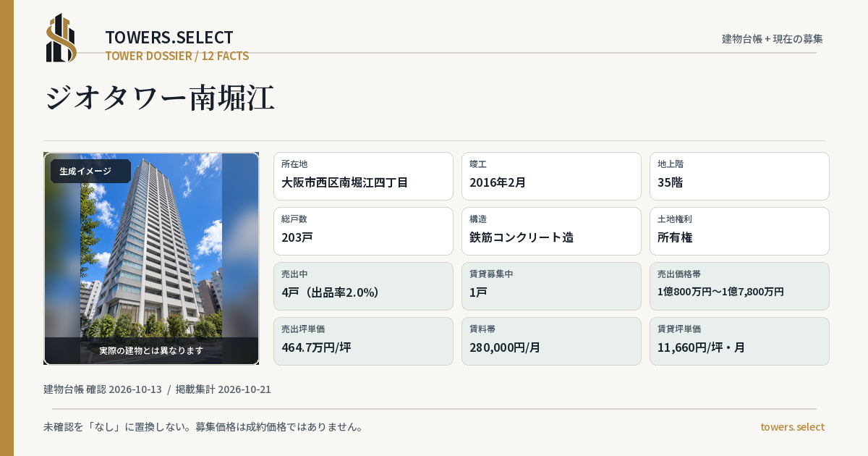Viewport: 868px width, 456px height.
Task: Click the TOWERS.SELECT brand name
Action: (169, 38)
